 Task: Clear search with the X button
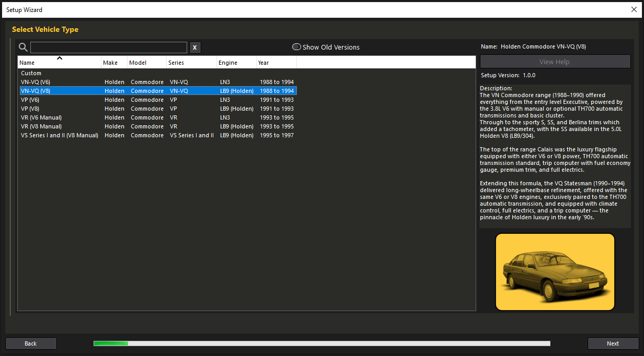tap(194, 48)
